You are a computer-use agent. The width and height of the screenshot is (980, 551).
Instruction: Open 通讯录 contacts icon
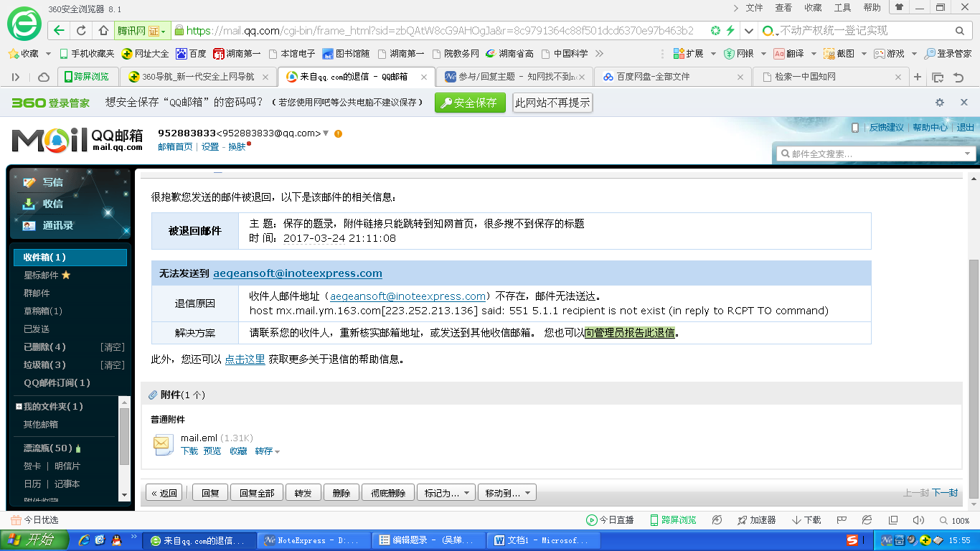pyautogui.click(x=29, y=225)
